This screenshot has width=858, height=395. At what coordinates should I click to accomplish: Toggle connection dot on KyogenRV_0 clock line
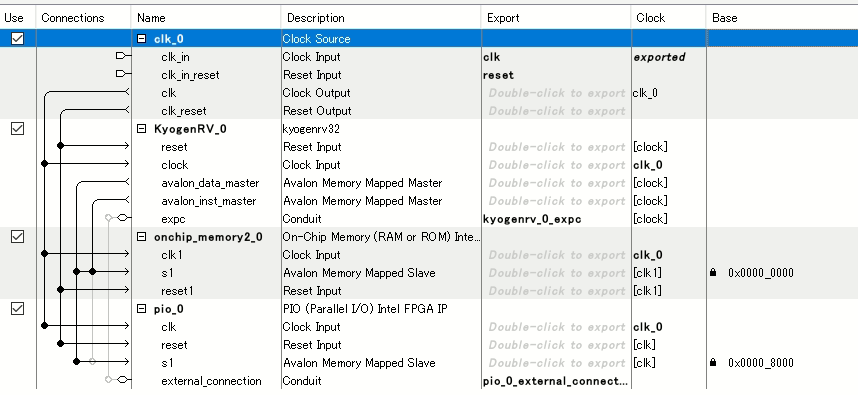coord(44,164)
